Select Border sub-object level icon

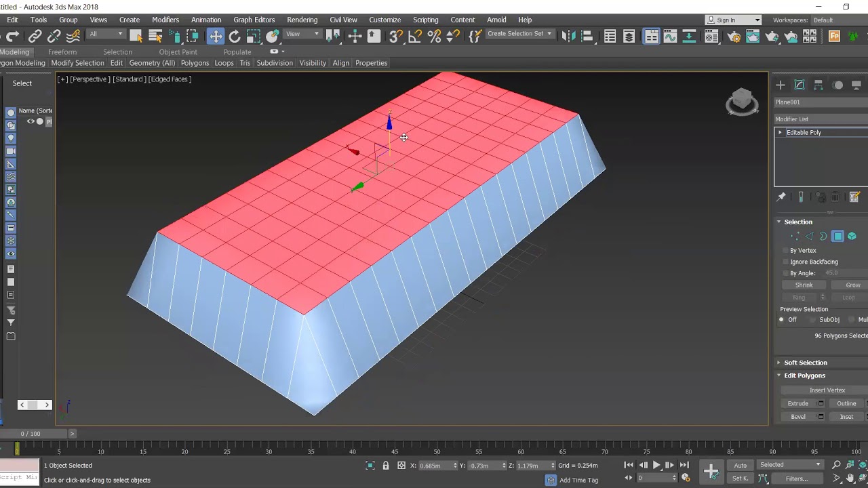click(x=823, y=236)
